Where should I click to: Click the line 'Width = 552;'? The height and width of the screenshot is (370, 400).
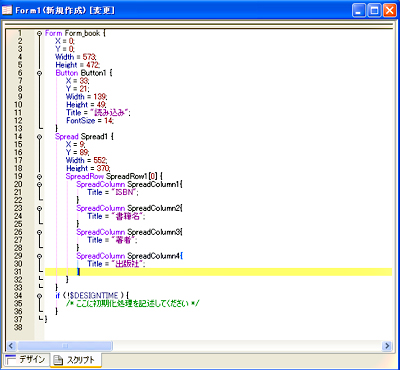[x=86, y=160]
